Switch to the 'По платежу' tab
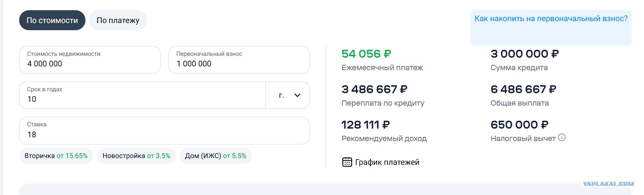The width and height of the screenshot is (644, 195). [118, 20]
